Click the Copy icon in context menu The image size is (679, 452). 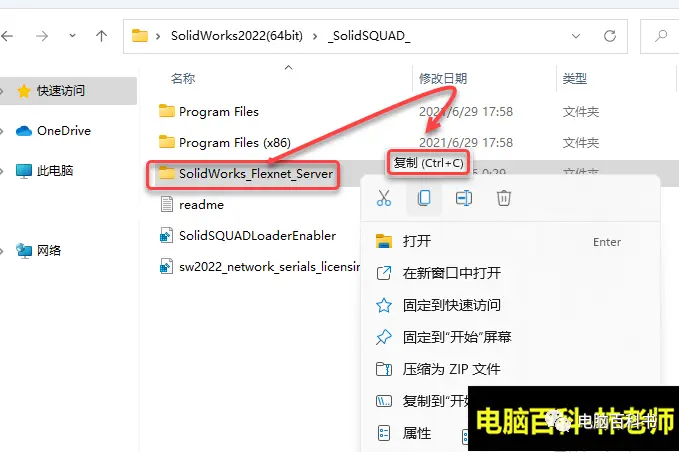tap(424, 198)
